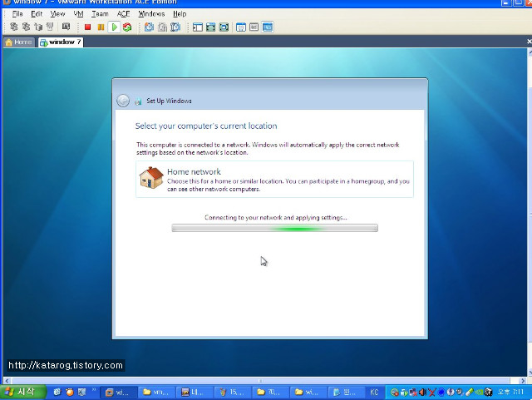Close the window 7 tab with X
532x400 pixels.
[529, 42]
